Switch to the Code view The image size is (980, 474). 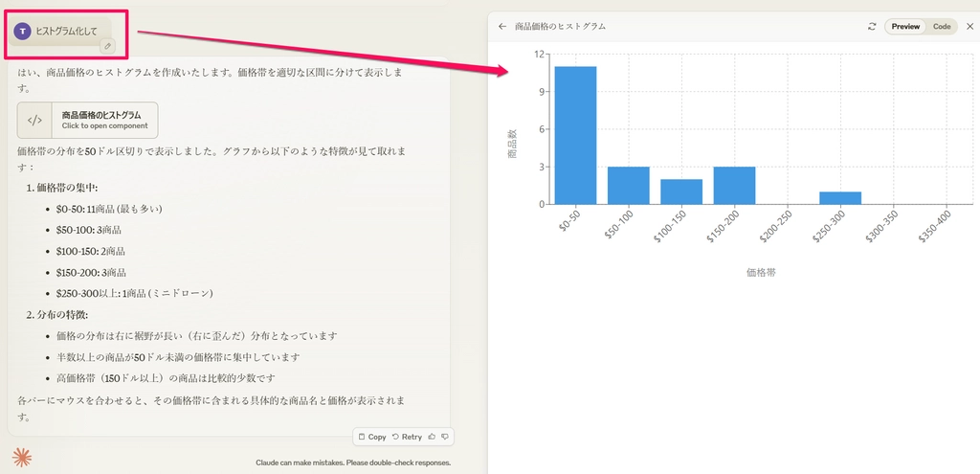[x=942, y=27]
